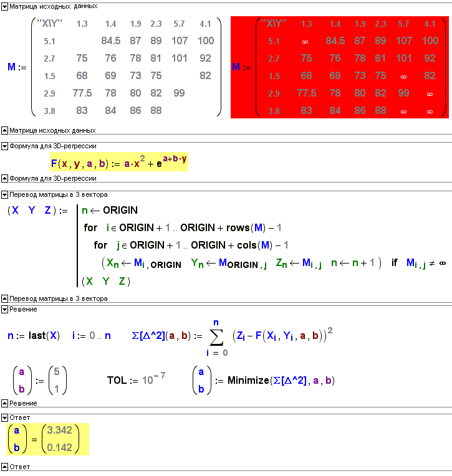Click the bottom 'Перевод матрицы в 3 вектора' up-arrow
The height and width of the screenshot is (476, 452).
pos(4,298)
